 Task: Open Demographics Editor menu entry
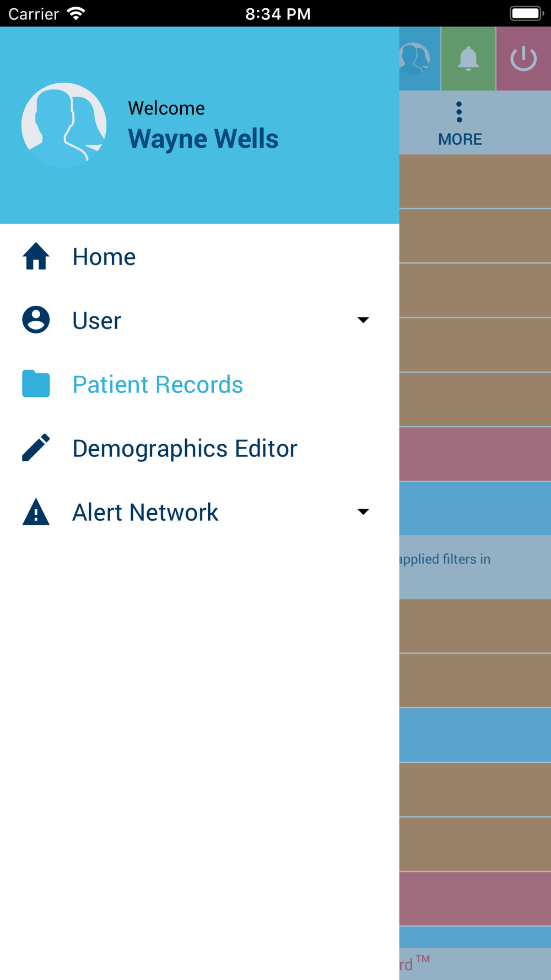pyautogui.click(x=199, y=448)
